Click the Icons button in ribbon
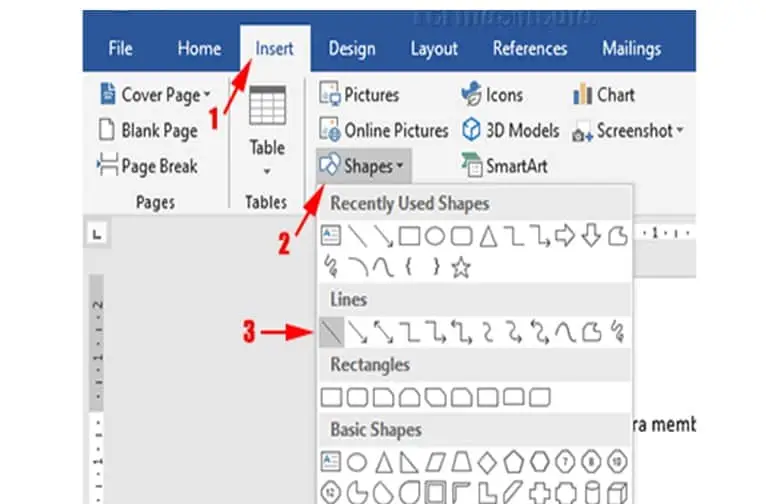 point(492,94)
